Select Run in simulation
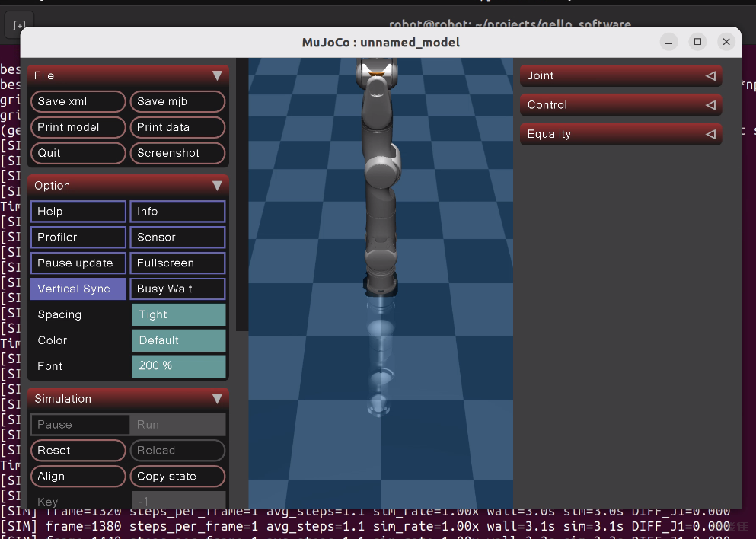This screenshot has height=539, width=756. click(x=178, y=424)
